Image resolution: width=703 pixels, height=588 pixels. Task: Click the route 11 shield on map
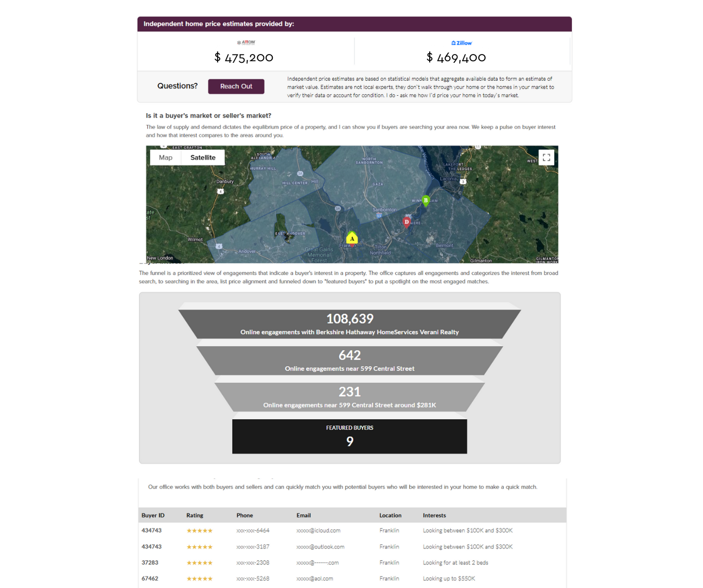pos(478,147)
